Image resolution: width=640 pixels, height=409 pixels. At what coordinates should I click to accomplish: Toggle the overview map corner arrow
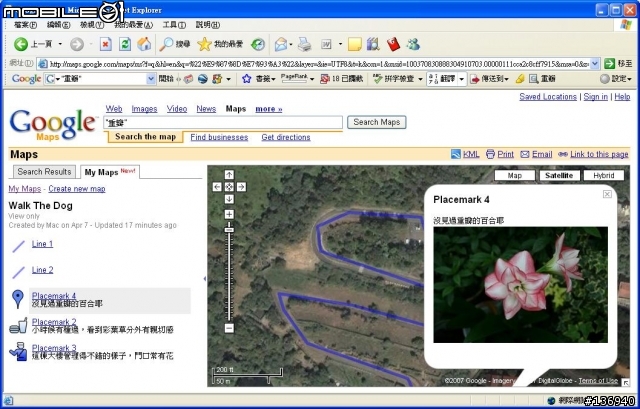coord(625,382)
